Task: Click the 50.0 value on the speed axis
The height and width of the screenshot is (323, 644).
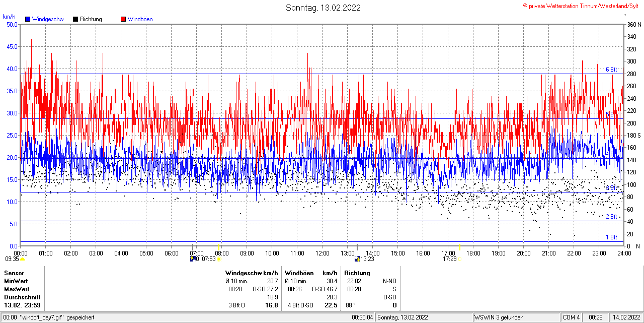Action: tap(12, 24)
